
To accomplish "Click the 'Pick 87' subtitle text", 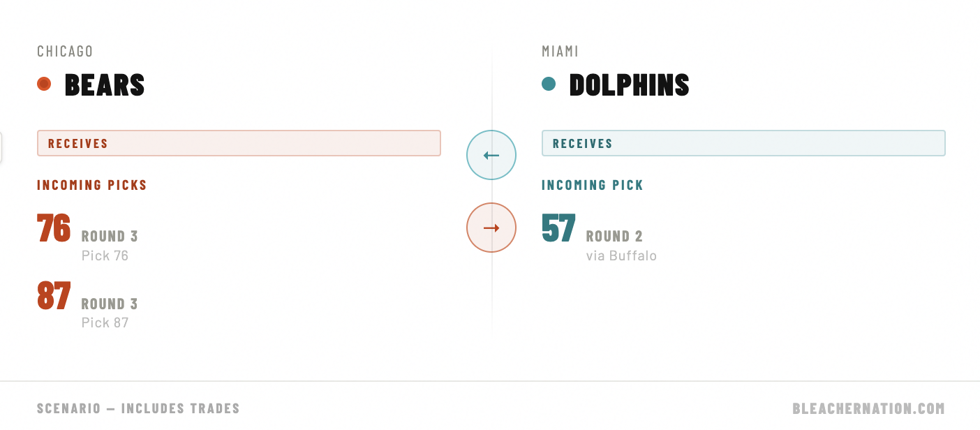I will pyautogui.click(x=105, y=322).
